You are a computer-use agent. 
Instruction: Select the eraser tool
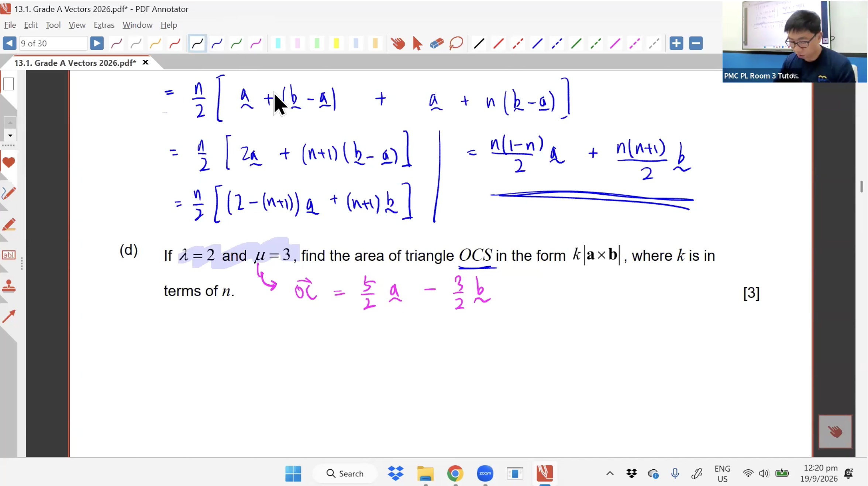pos(437,43)
